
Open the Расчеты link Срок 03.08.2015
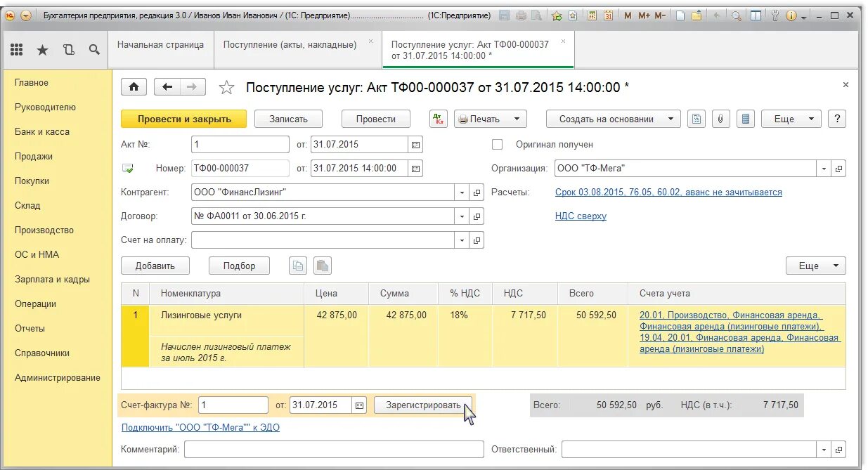click(x=668, y=192)
